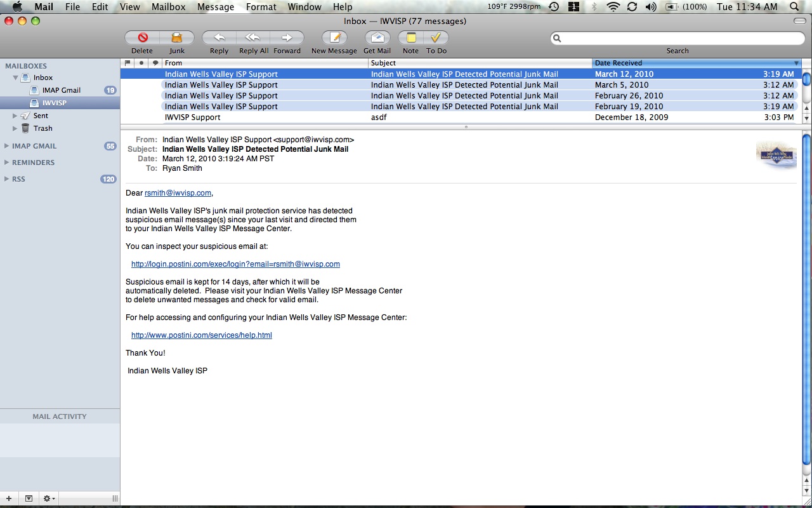Viewport: 812px width, 508px height.
Task: Expand the IMAP GMAIL section
Action: [6, 146]
